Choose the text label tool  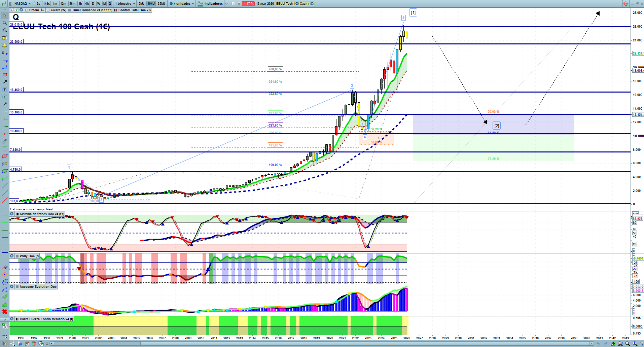click(x=5, y=90)
